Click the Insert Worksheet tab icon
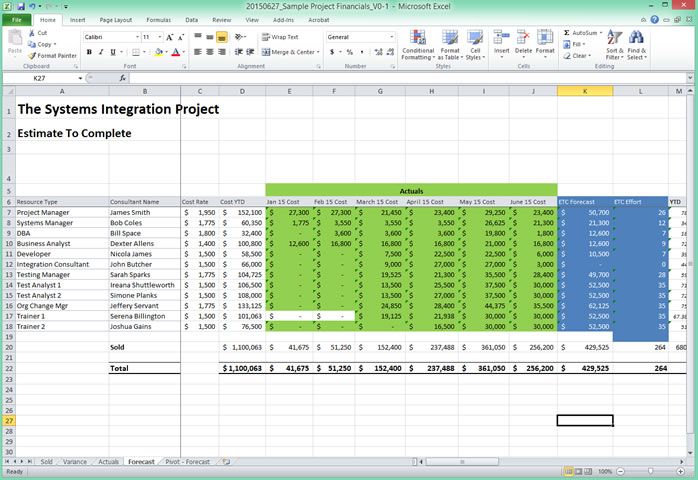 (226, 462)
